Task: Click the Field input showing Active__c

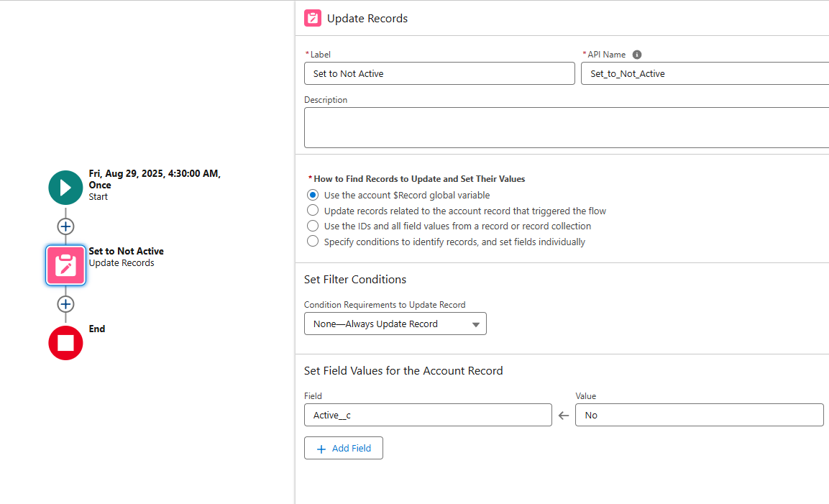Action: [x=428, y=415]
